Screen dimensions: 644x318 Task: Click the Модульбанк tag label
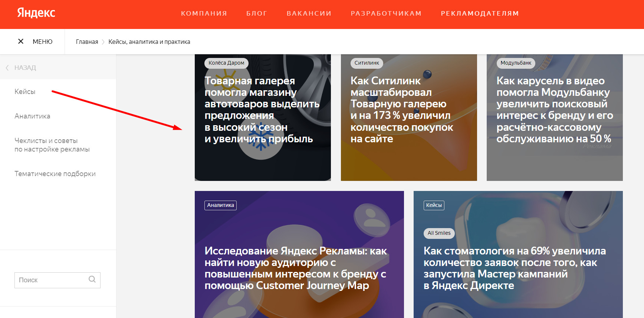[516, 63]
